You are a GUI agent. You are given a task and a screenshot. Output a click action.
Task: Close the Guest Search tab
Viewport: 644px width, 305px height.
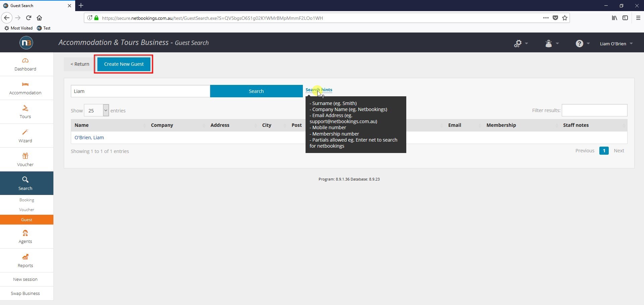70,5
